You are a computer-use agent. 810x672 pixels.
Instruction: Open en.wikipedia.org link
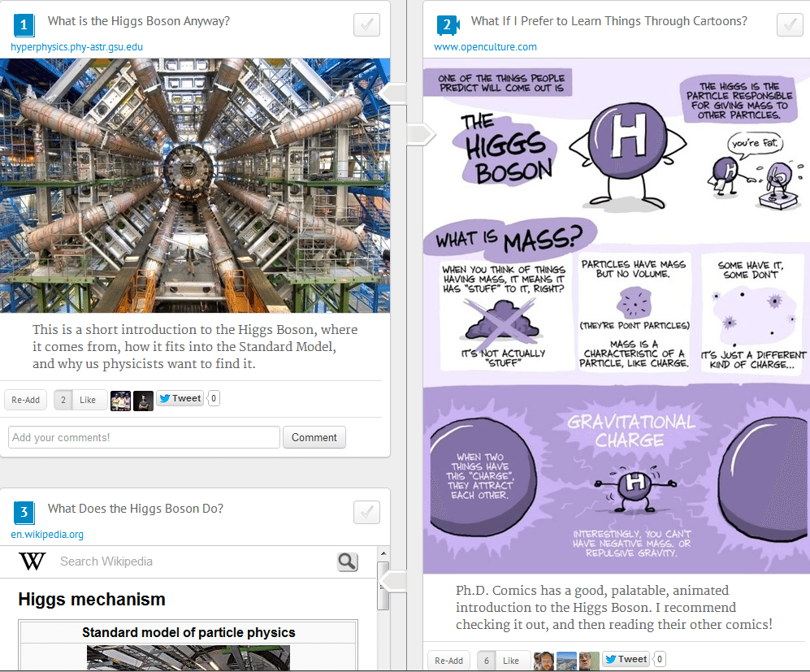pos(47,535)
